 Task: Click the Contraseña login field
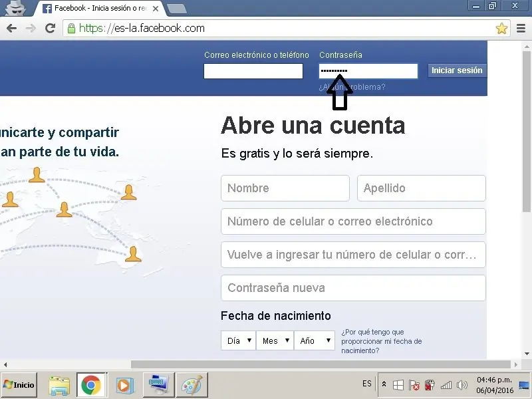[x=368, y=71]
